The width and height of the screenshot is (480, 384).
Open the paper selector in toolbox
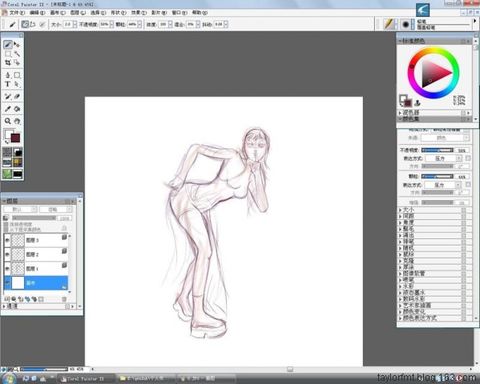[x=7, y=152]
